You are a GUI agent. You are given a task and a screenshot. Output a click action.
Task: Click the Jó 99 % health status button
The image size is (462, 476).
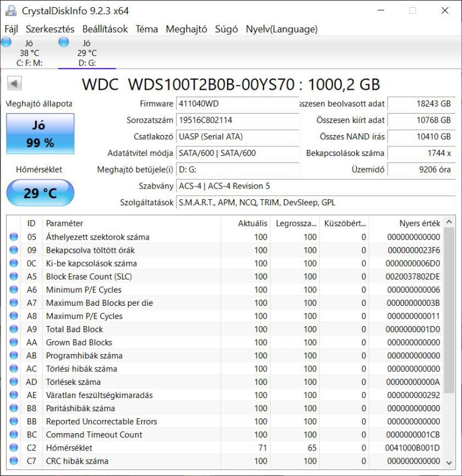tap(40, 133)
